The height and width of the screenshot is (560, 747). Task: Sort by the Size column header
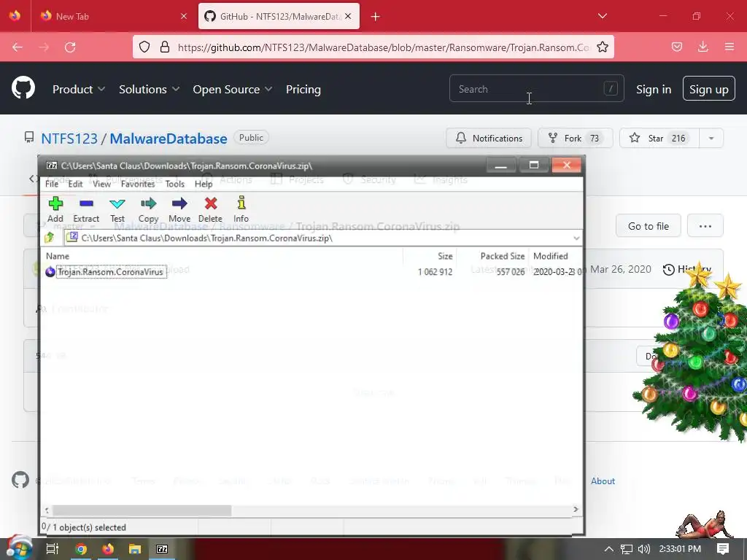pyautogui.click(x=445, y=256)
